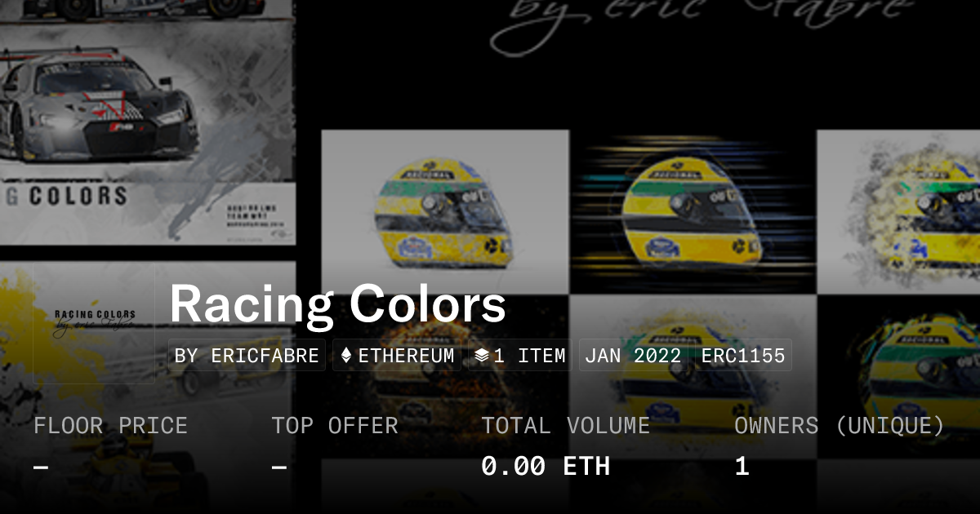Open the yellow splash artwork in bottom left
Image resolution: width=980 pixels, height=514 pixels.
147,383
